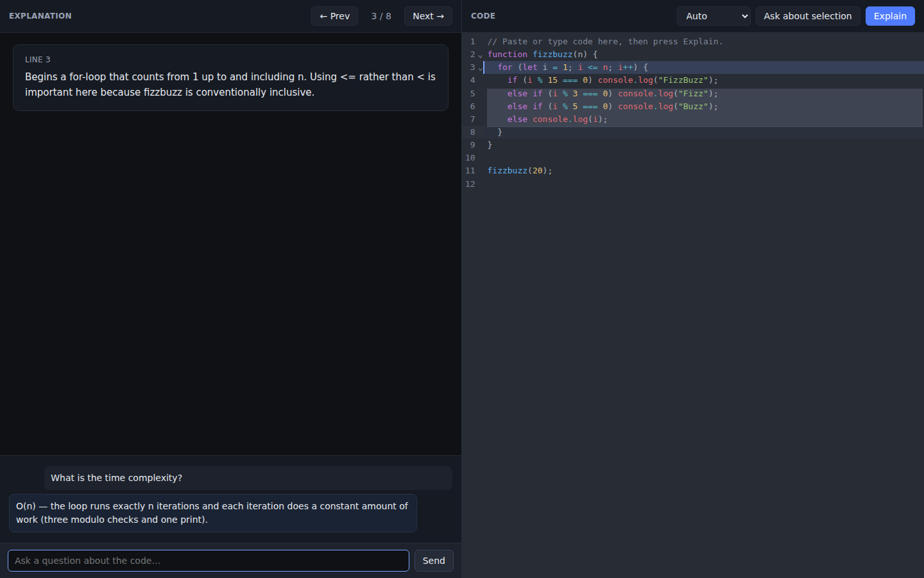Click line number 5 in the gutter
Screen dimensions: 924x578
point(473,94)
